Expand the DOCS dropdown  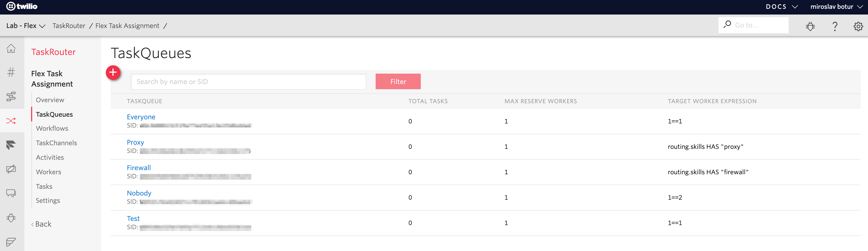pos(782,7)
